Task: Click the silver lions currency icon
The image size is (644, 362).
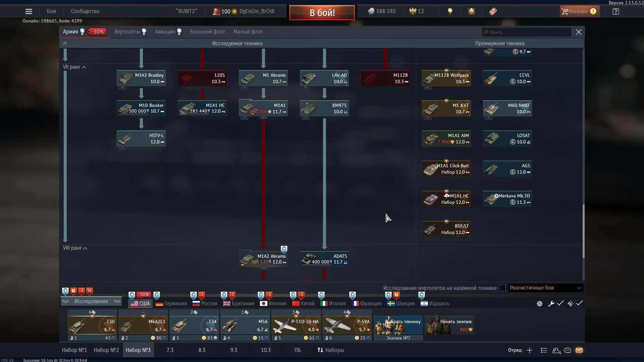Action: (x=371, y=11)
